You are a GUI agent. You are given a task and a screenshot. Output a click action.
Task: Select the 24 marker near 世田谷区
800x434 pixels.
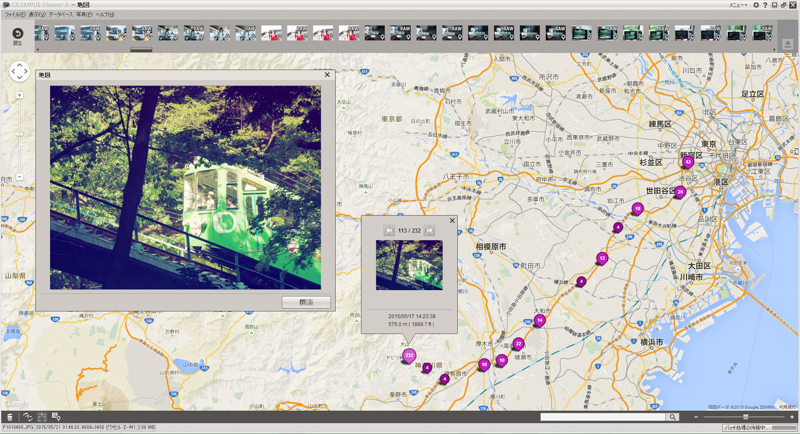coord(680,192)
